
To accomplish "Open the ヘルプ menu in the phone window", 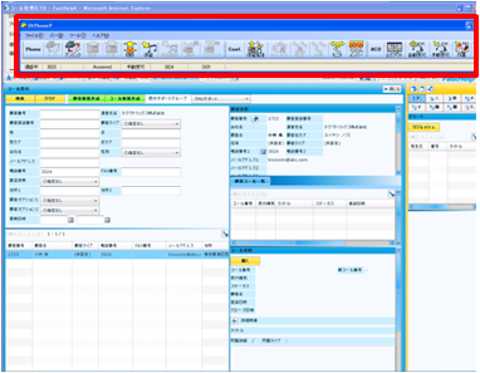I will (100, 35).
